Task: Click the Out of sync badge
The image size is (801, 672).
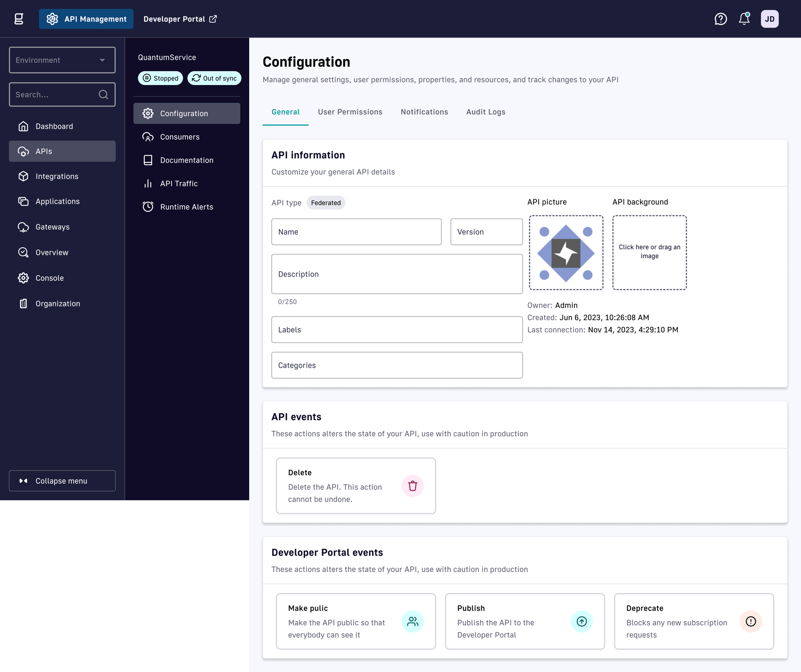Action: point(214,78)
